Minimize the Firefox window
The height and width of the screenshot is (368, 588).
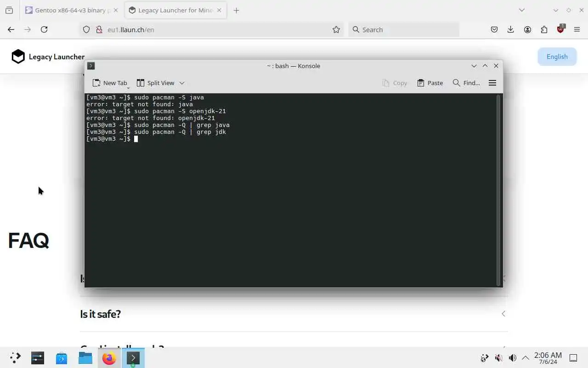(x=556, y=10)
